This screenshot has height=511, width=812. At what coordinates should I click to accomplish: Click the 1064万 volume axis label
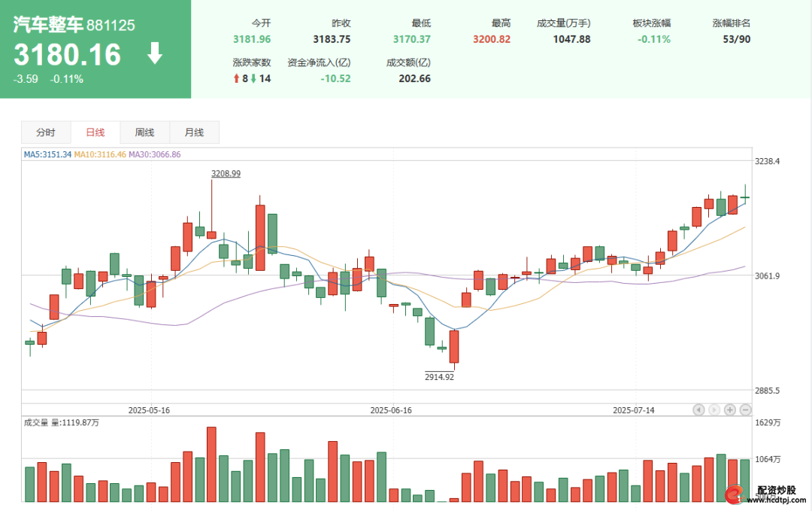pos(768,459)
